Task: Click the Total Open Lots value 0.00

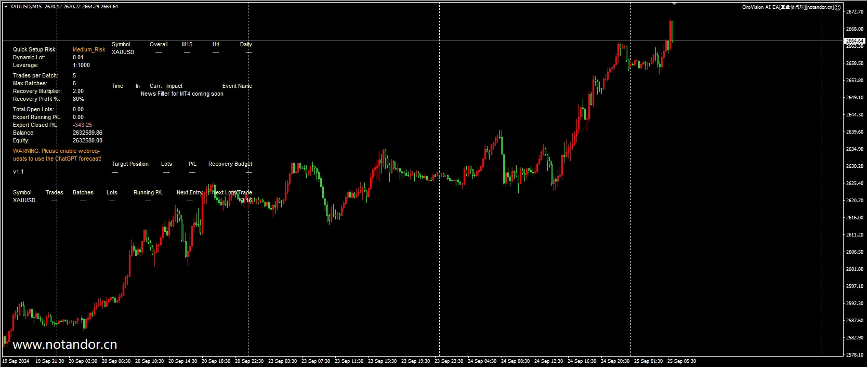Action: pyautogui.click(x=78, y=110)
